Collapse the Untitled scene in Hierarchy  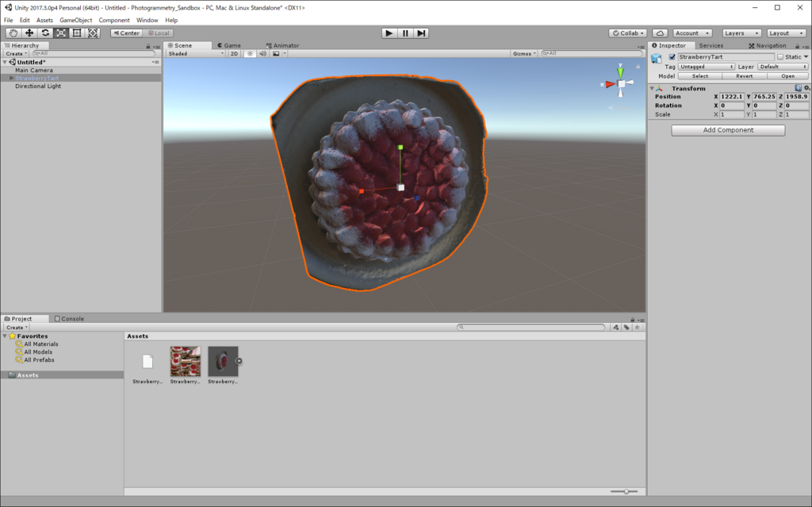click(5, 62)
